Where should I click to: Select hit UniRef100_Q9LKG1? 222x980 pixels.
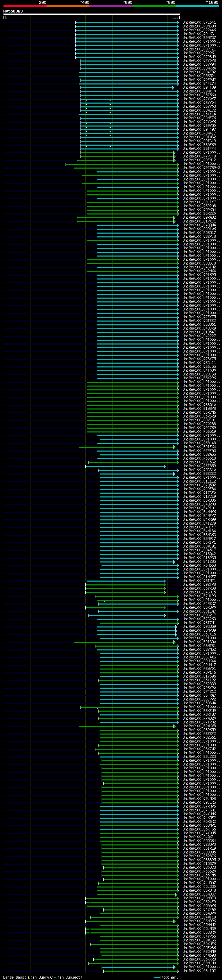(x=199, y=34)
